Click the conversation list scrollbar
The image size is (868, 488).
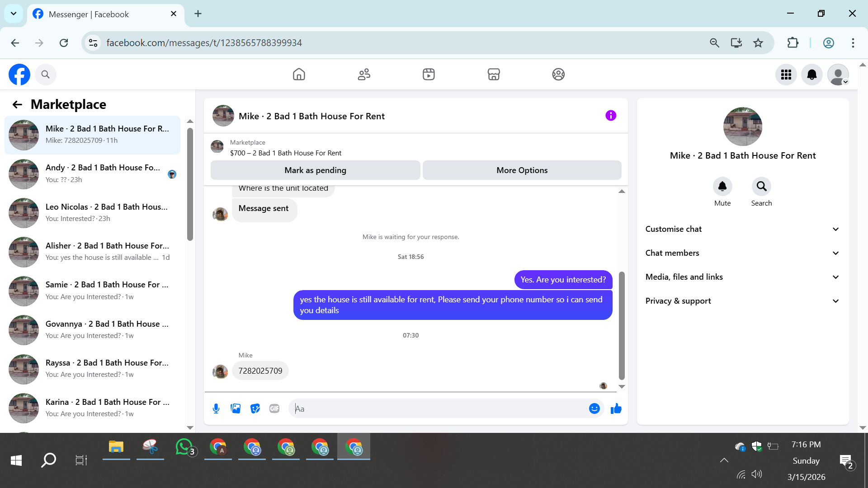pyautogui.click(x=190, y=184)
